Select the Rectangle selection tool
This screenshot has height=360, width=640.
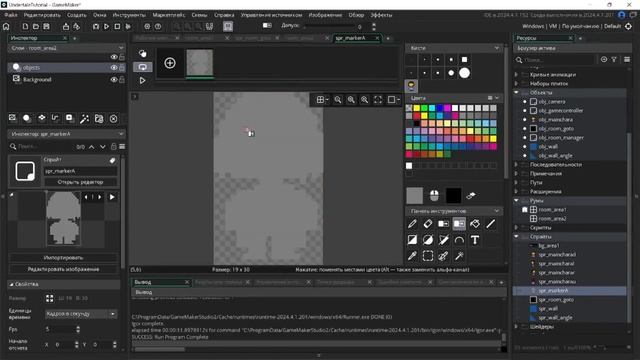point(428,256)
